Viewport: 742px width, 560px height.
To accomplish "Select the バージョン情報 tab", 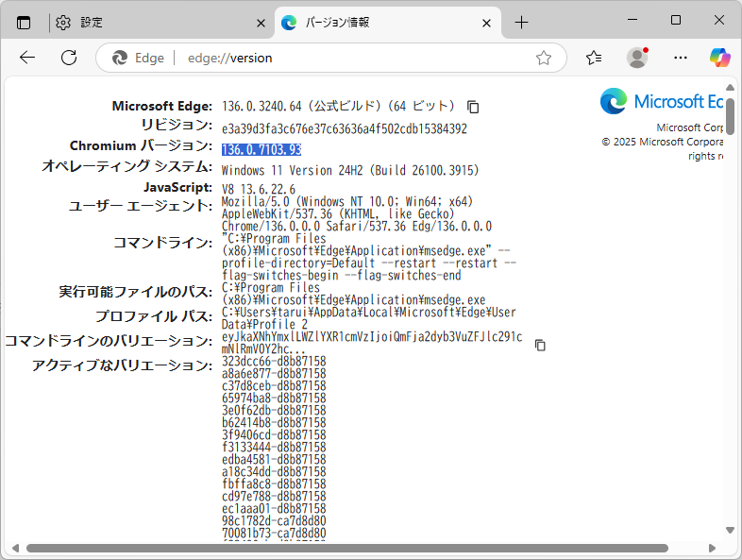I will click(388, 23).
